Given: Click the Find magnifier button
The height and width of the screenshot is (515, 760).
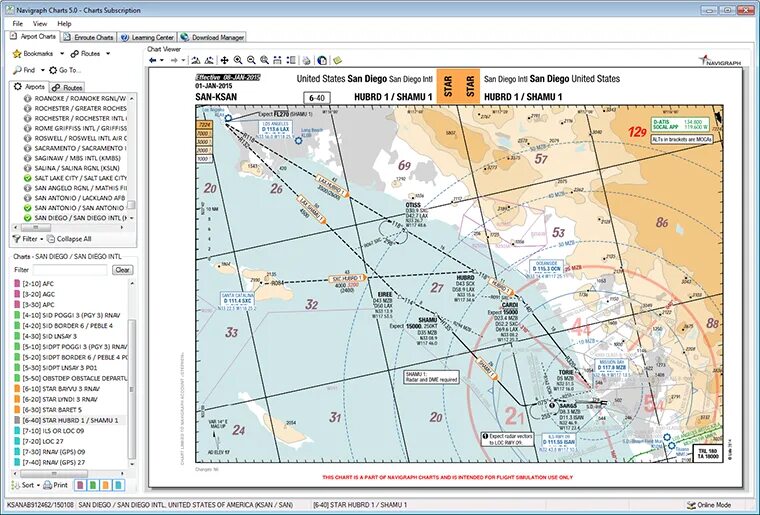Looking at the screenshot, I should point(24,70).
